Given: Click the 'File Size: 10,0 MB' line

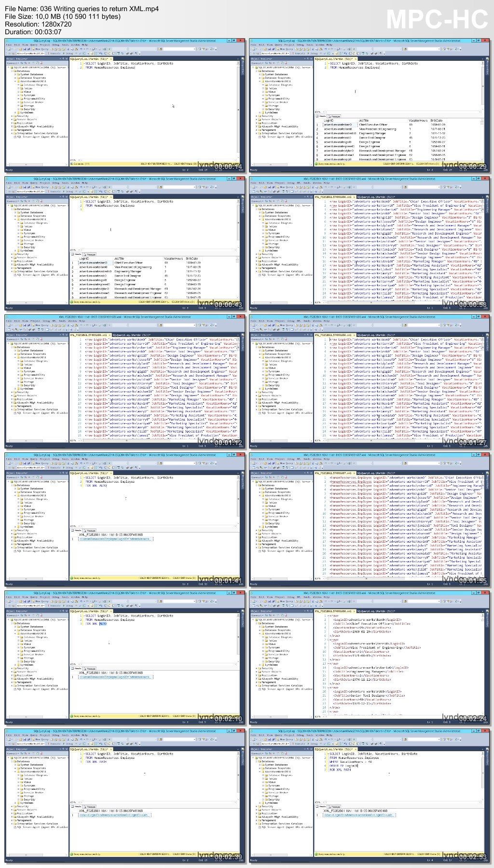Looking at the screenshot, I should pos(63,16).
